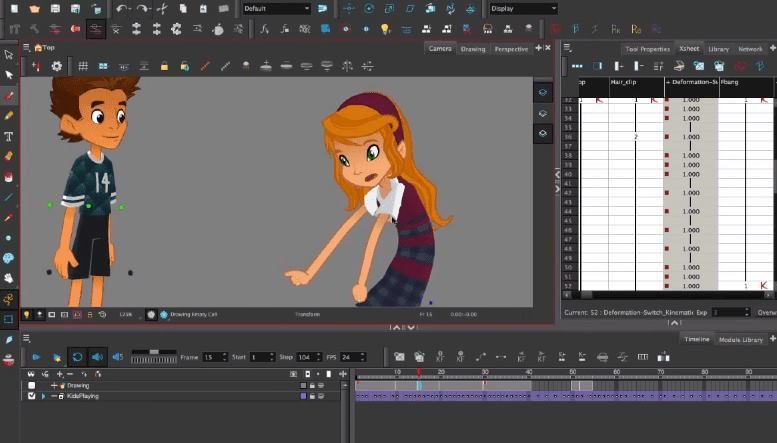Click the Cut scissors icon
This screenshot has height=443, width=777.
(x=162, y=8)
